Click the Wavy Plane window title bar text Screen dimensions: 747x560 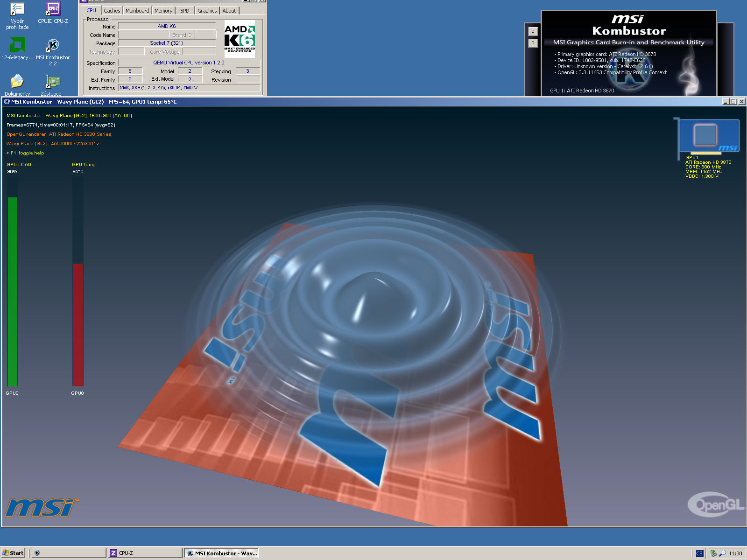click(x=94, y=102)
